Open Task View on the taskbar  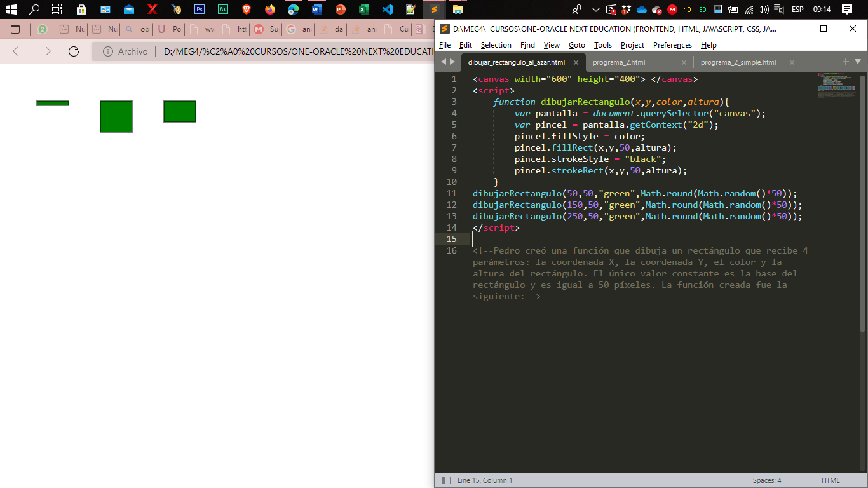[x=57, y=10]
